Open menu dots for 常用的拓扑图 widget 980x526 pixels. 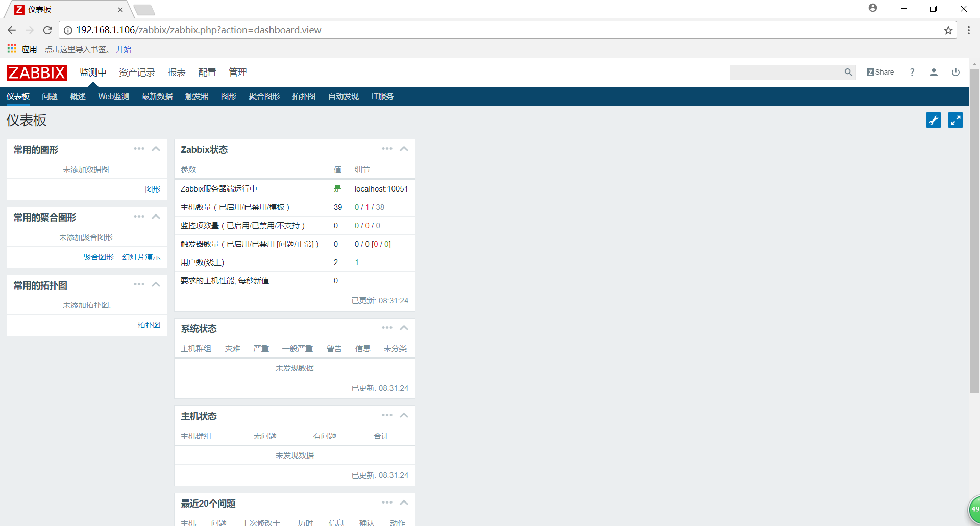(139, 284)
